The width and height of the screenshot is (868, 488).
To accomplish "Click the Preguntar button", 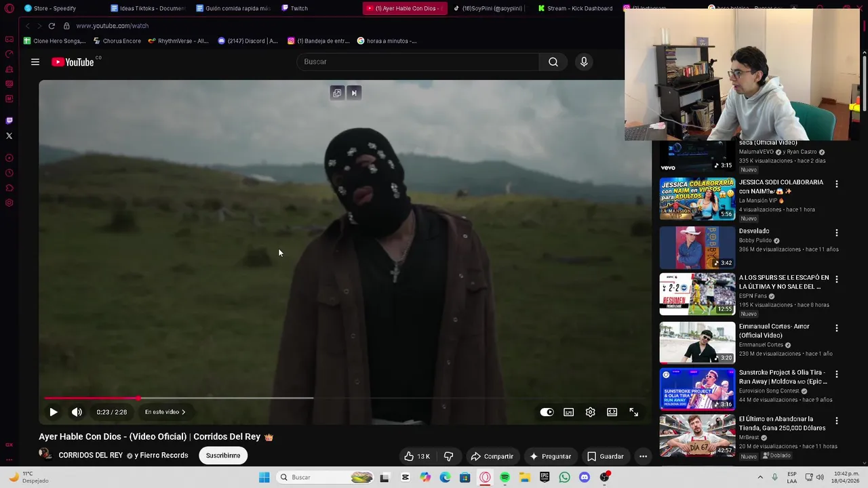I will pyautogui.click(x=551, y=456).
